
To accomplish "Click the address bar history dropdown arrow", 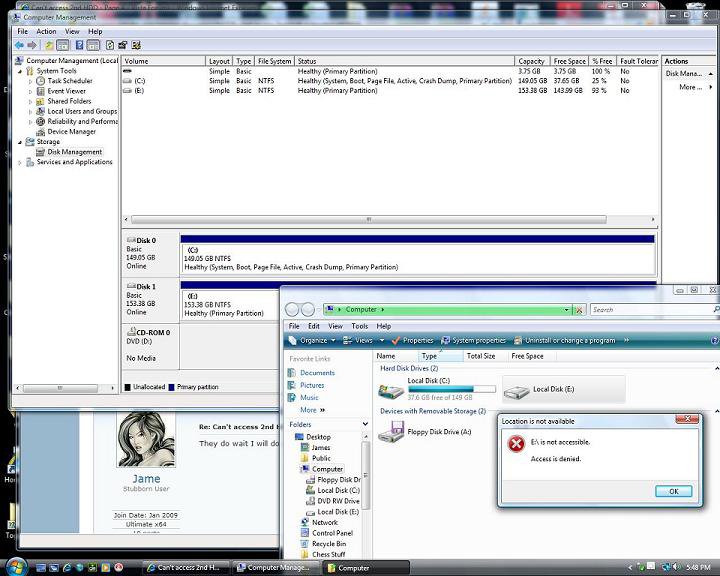I will tap(566, 310).
